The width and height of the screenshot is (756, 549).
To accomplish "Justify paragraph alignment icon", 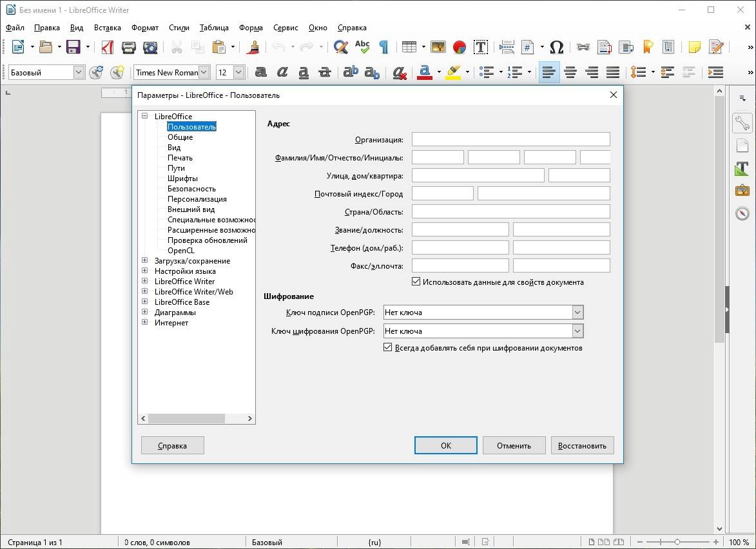I will (x=613, y=72).
